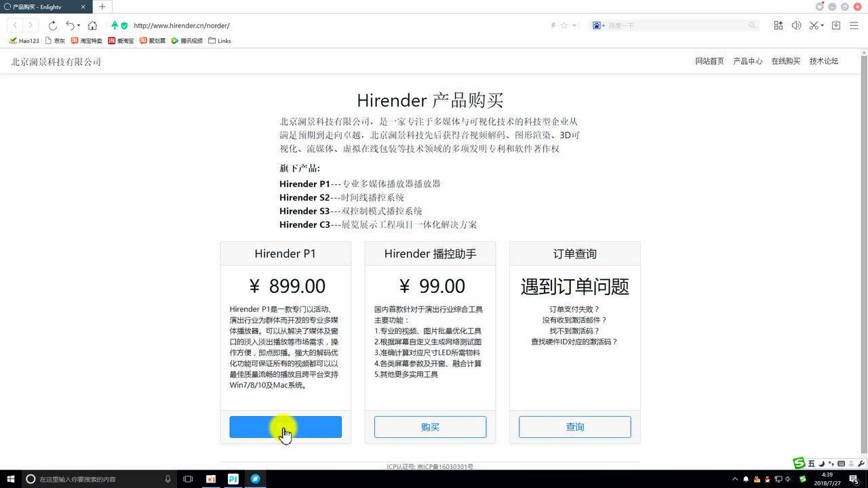Click the green shield security icon
This screenshot has width=868, height=488.
(x=124, y=25)
